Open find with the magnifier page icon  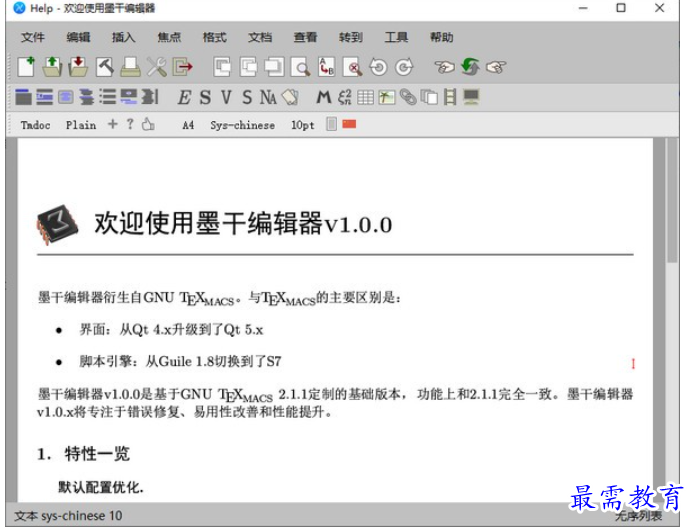click(x=301, y=67)
